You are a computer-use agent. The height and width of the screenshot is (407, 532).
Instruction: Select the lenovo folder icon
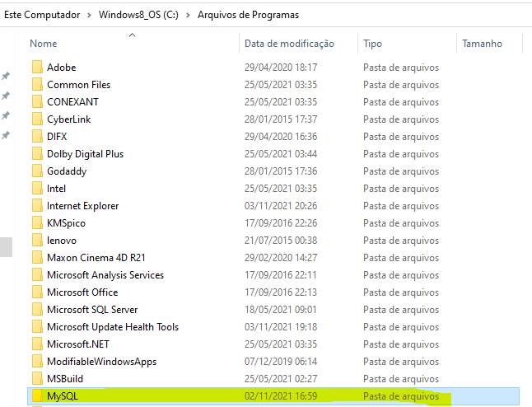click(x=37, y=241)
